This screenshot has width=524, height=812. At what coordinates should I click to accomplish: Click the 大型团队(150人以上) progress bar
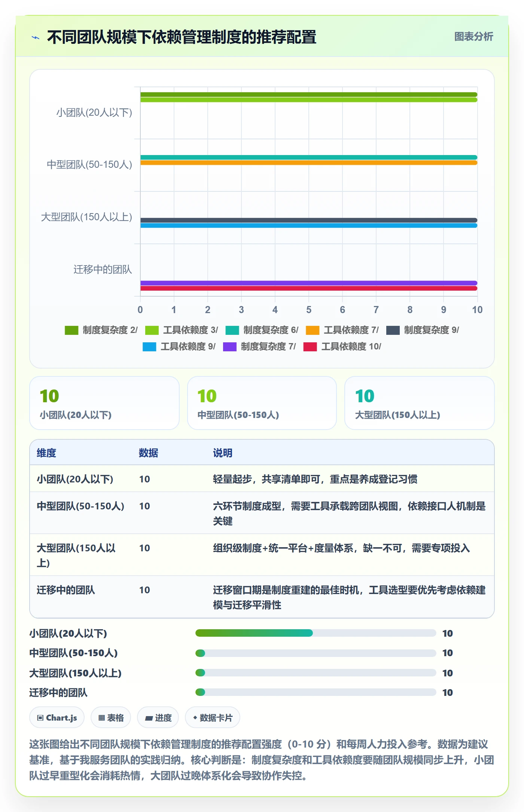pos(316,673)
